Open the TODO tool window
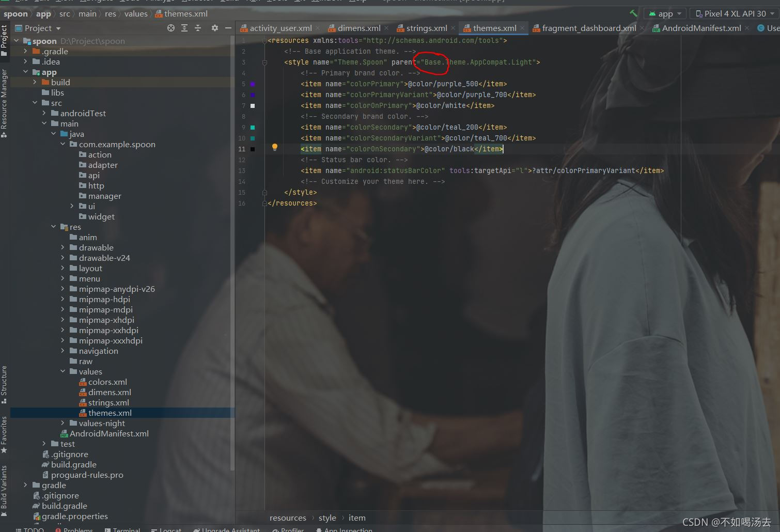Viewport: 780px width, 532px height. click(30, 529)
